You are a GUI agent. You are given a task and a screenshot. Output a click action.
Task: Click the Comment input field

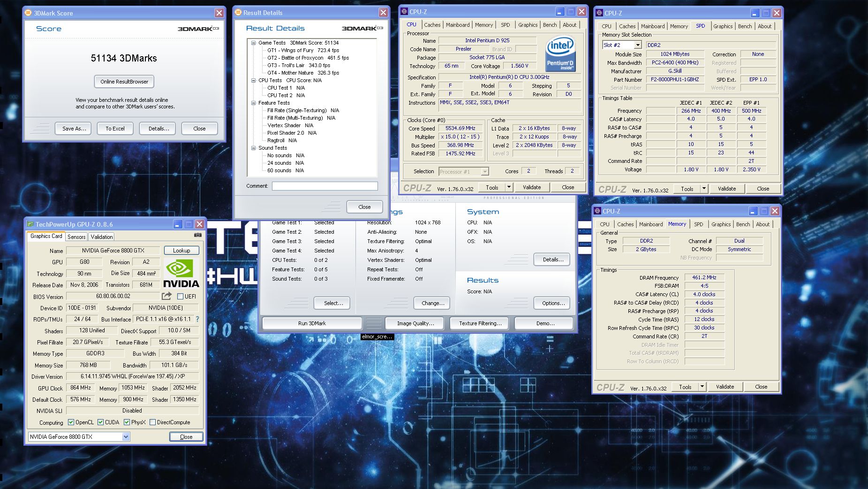(325, 186)
